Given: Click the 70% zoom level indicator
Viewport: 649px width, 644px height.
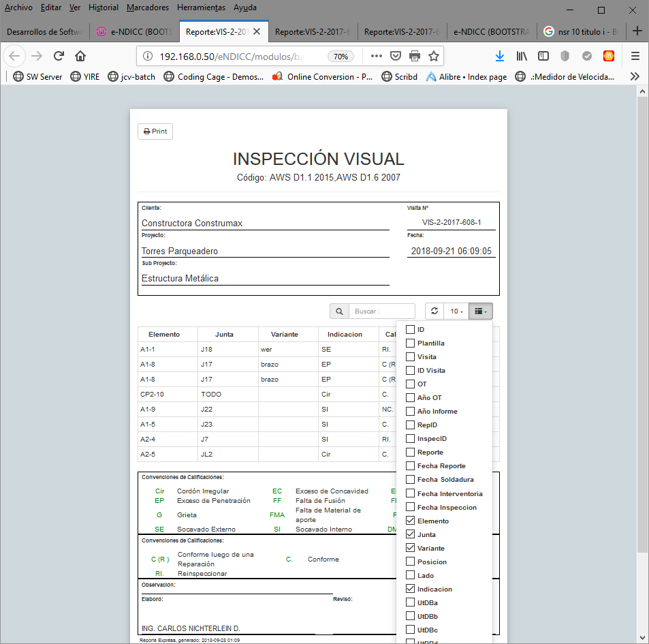Looking at the screenshot, I should click(341, 56).
